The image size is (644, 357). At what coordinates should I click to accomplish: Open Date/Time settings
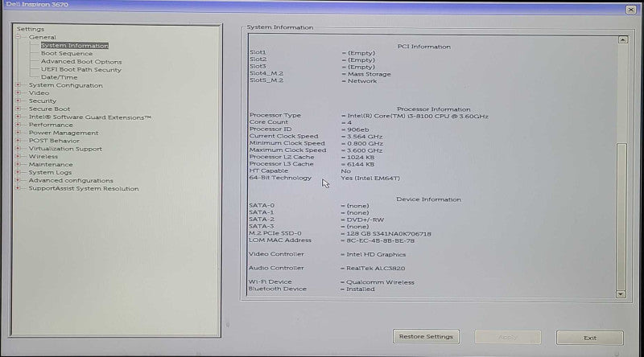point(59,77)
